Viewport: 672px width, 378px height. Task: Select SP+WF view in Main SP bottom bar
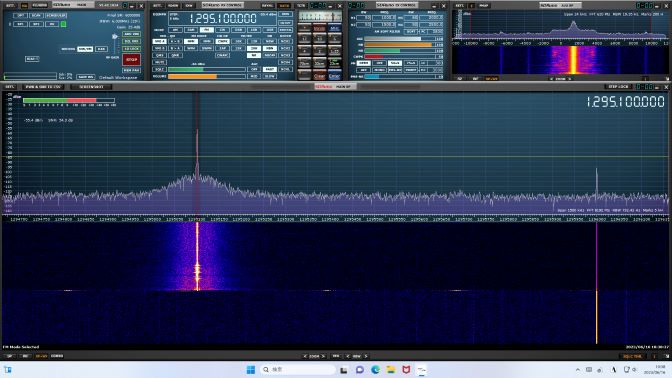(x=42, y=356)
